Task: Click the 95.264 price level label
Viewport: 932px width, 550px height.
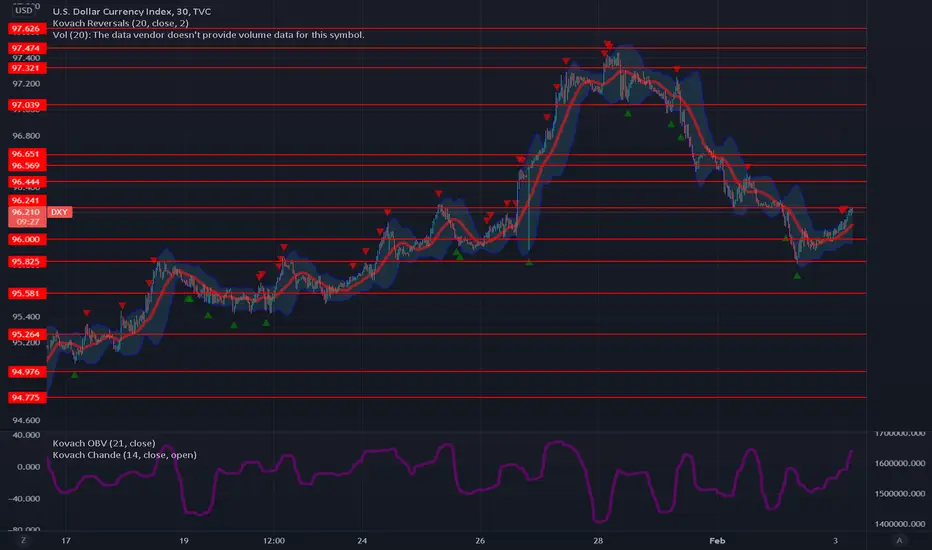Action: pos(27,335)
